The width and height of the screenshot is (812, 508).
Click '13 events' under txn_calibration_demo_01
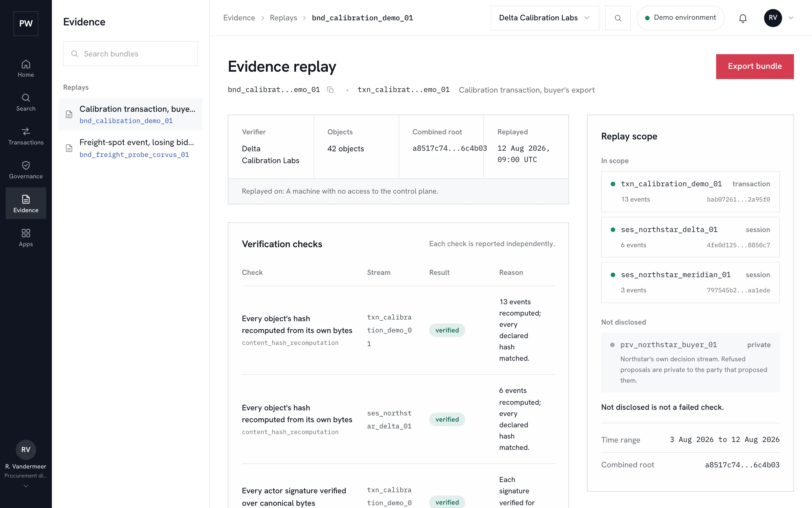(635, 199)
